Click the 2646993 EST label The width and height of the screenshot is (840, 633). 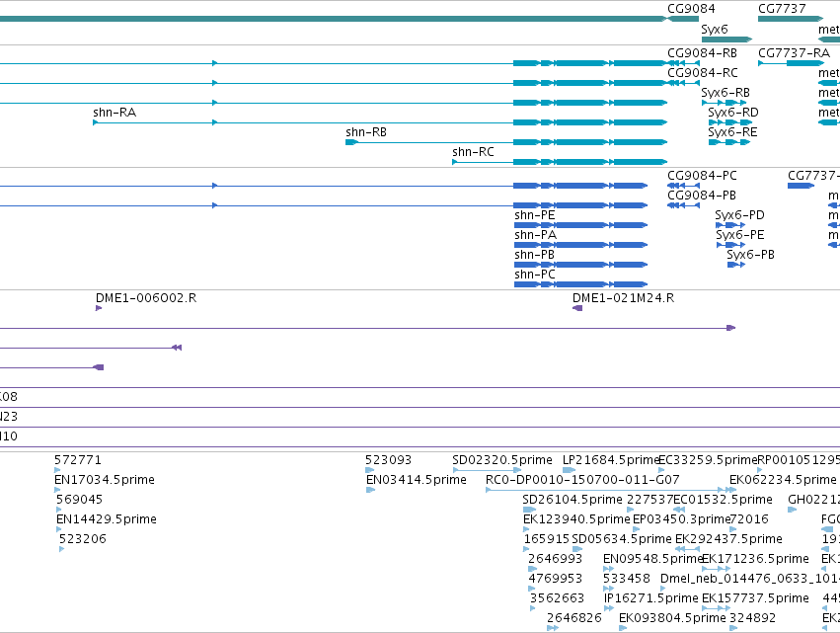tap(555, 559)
